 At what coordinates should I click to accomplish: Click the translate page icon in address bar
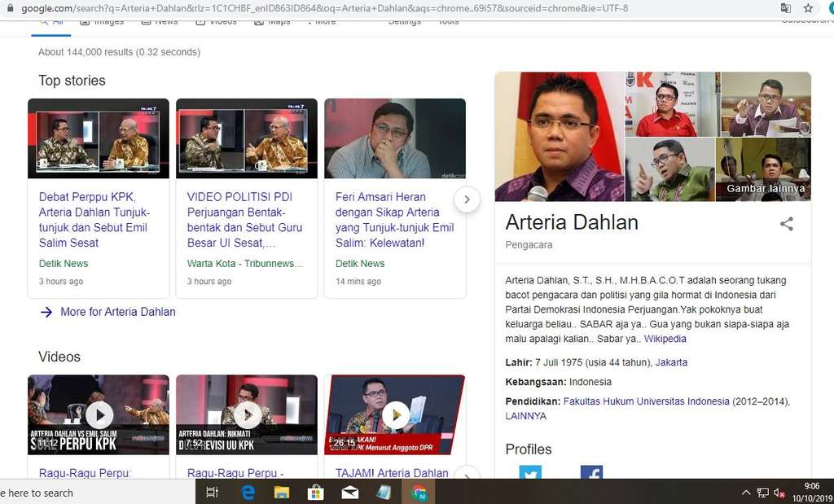[786, 8]
